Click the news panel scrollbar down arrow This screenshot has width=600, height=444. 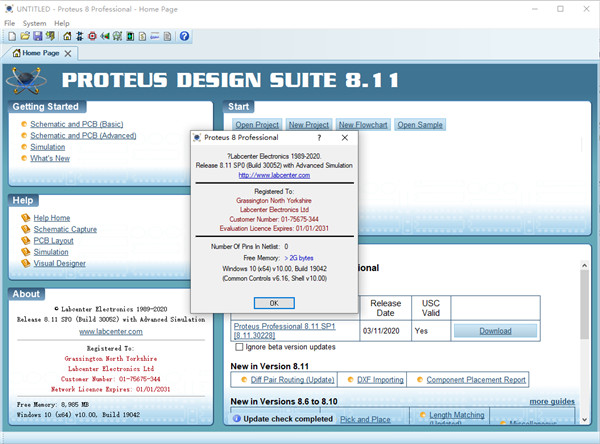point(584,420)
